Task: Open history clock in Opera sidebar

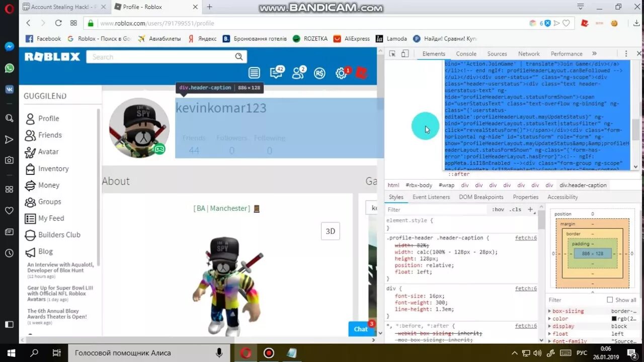Action: tap(9, 253)
